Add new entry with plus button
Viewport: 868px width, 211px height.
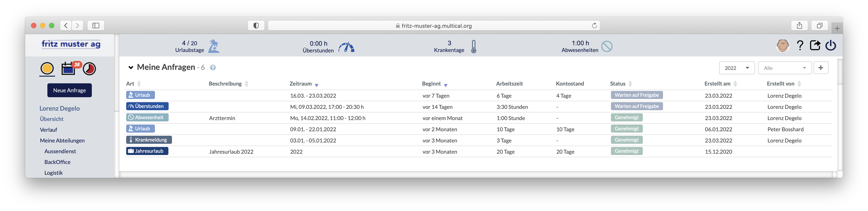(x=821, y=68)
